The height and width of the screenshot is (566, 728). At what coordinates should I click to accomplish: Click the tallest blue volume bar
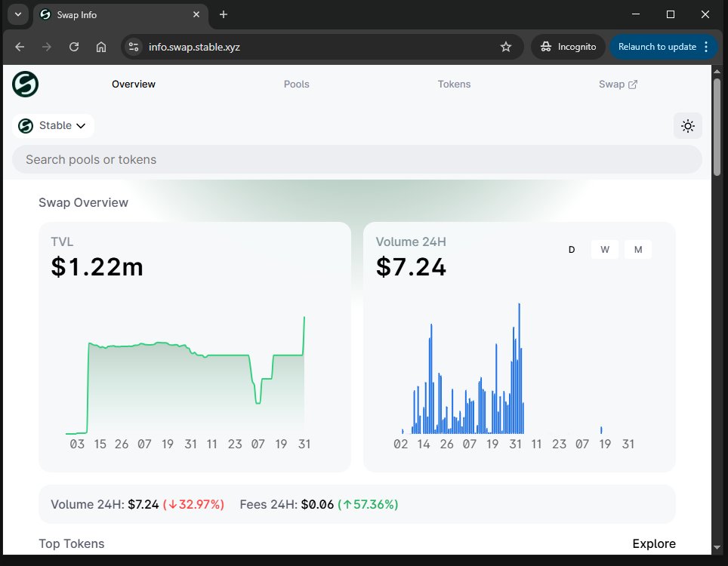coord(519,368)
